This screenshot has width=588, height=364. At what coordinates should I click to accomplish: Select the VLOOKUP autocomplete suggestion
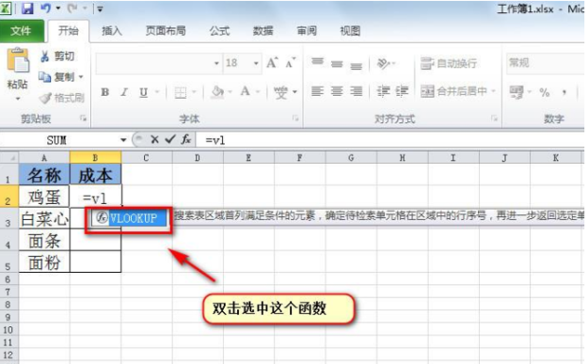(129, 218)
